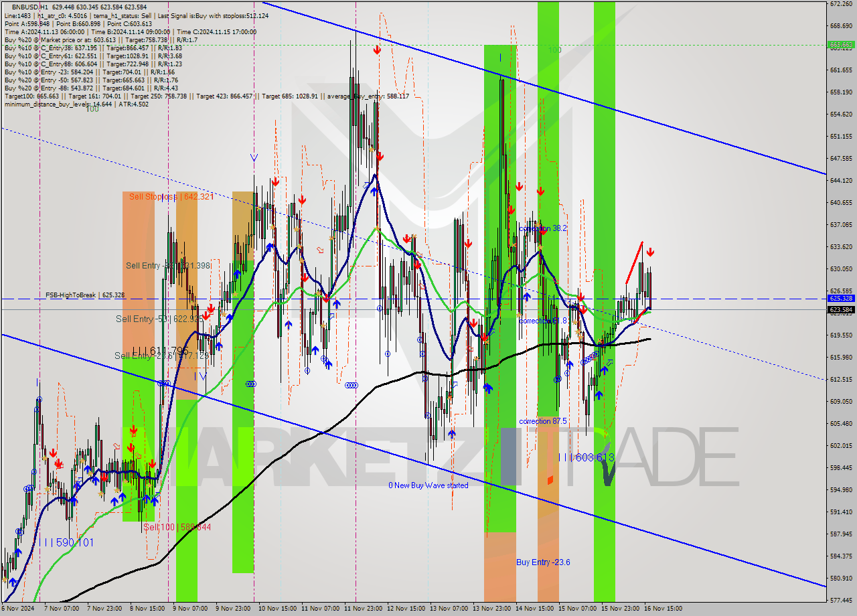Image resolution: width=857 pixels, height=616 pixels.
Task: Click the '6 Nov 2024' time axis label
Action: tap(17, 609)
